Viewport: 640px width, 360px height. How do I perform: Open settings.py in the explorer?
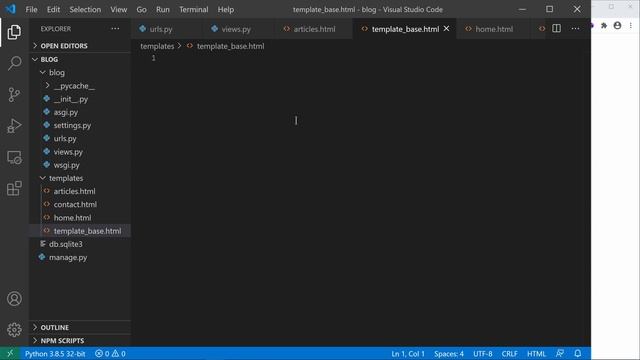80,125
